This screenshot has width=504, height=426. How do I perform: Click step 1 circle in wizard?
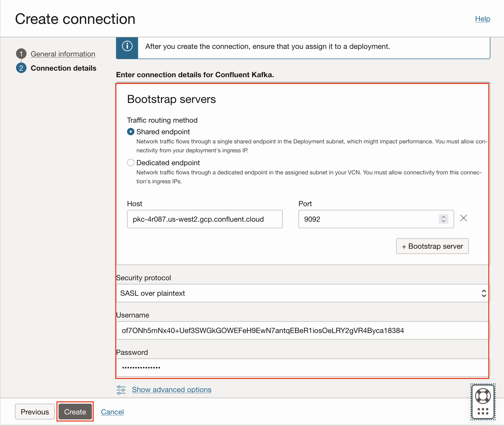click(21, 54)
